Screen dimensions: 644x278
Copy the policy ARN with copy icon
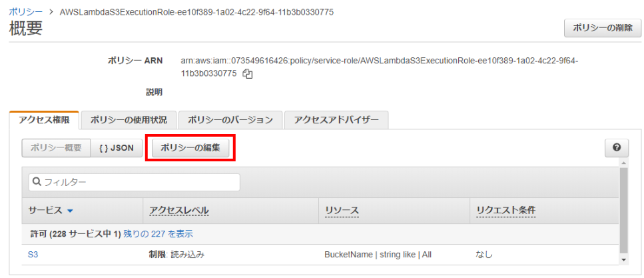(247, 74)
